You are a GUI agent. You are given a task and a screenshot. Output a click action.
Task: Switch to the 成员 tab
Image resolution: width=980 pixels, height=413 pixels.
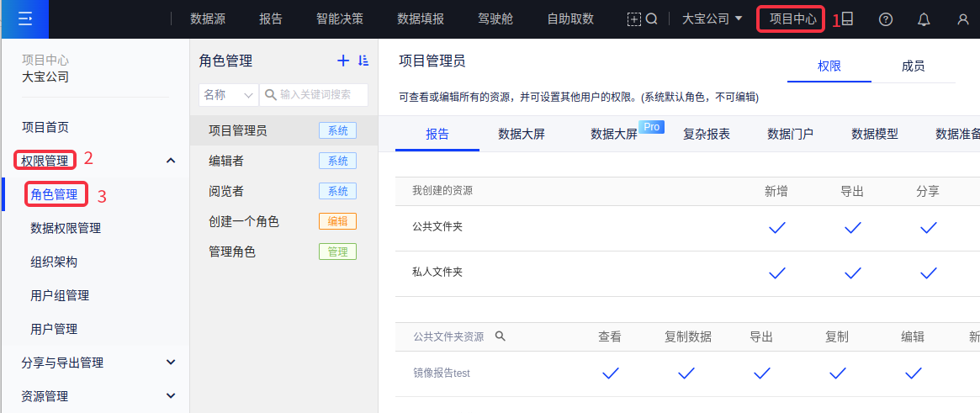click(x=913, y=66)
